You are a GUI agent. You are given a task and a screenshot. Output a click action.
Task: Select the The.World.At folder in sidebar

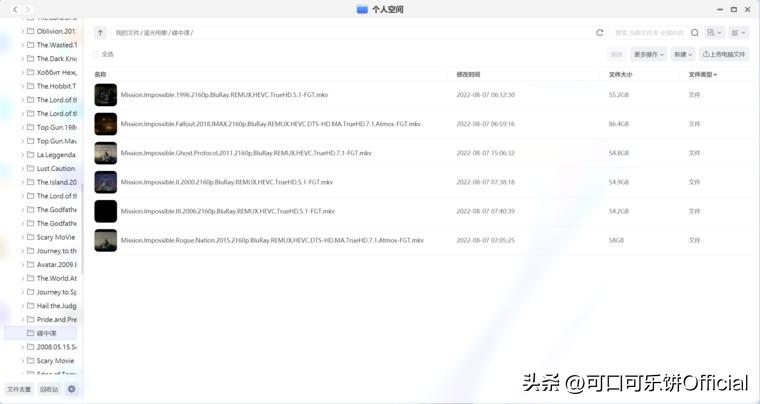click(56, 278)
